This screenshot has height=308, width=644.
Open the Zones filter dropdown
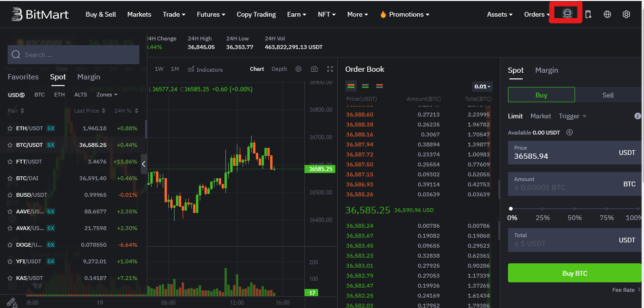(107, 95)
